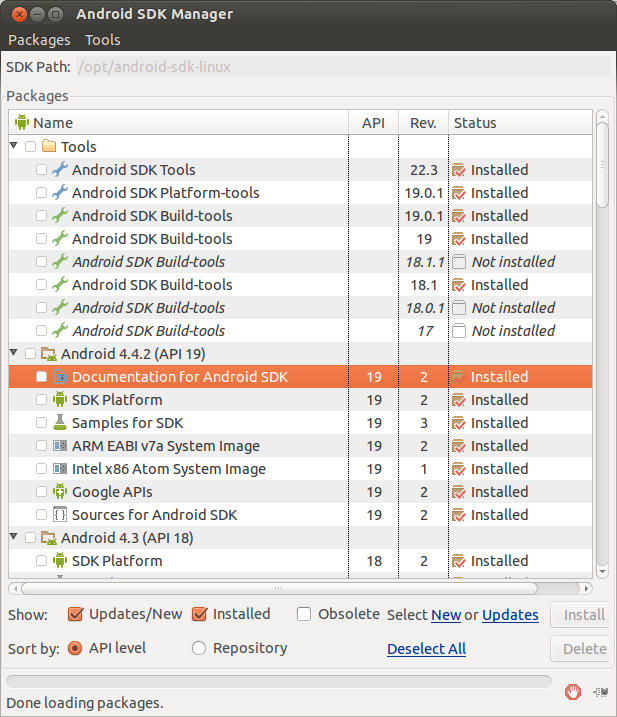617x717 pixels.
Task: Click the wrench icon beside Android SDK Tools
Action: point(59,170)
